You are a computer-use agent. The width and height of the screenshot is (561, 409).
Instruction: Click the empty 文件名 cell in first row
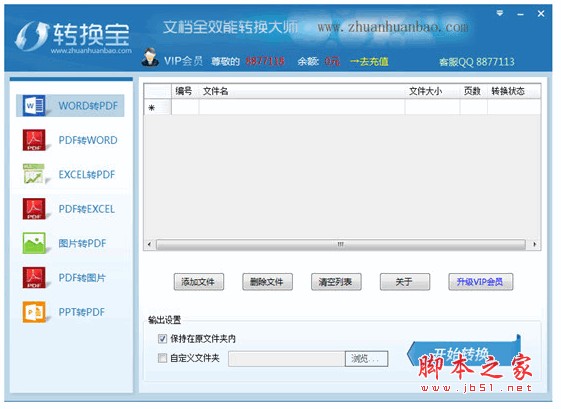point(302,107)
